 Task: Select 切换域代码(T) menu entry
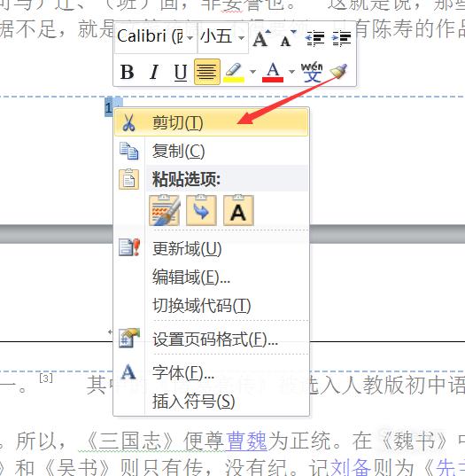[x=211, y=306]
